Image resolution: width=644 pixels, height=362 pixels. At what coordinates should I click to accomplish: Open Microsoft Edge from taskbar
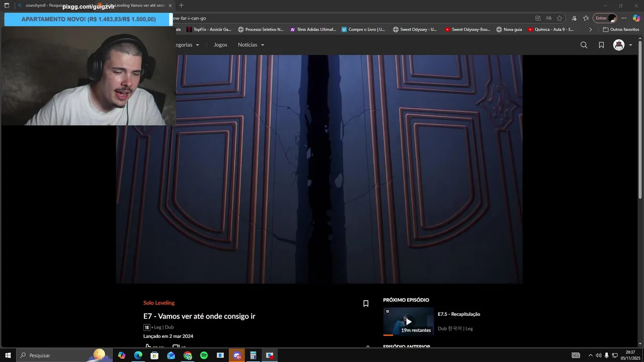coord(138,355)
